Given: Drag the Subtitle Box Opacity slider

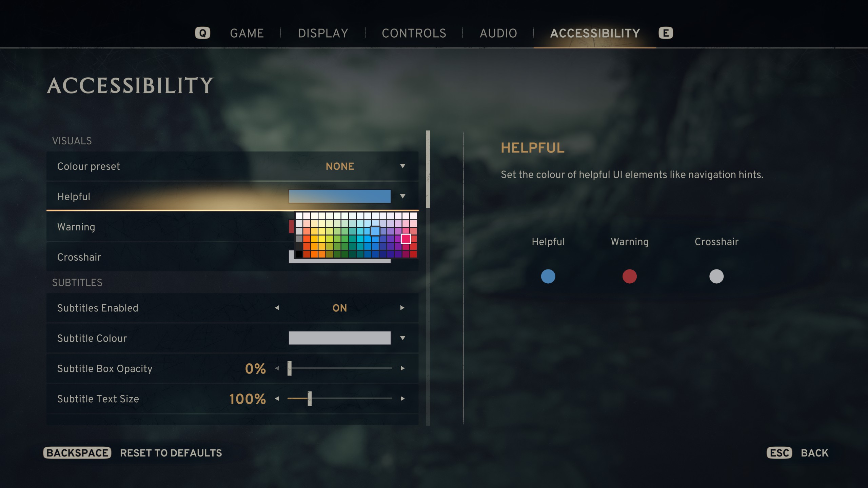Looking at the screenshot, I should tap(290, 368).
